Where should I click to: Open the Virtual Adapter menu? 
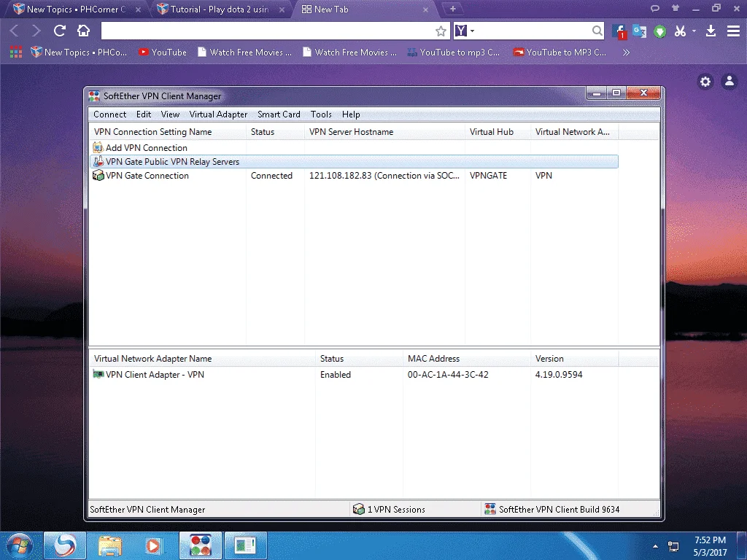coord(218,114)
